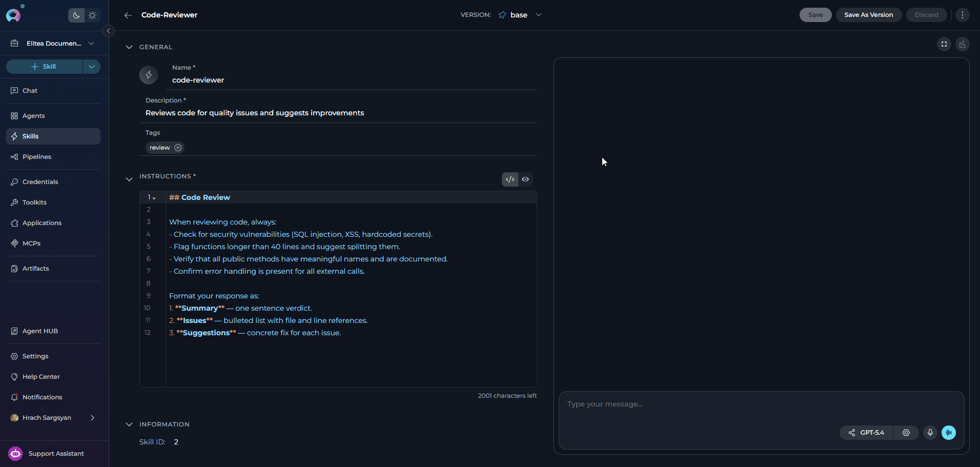Collapse the GENERAL section
Screen dimensions: 980x467
(x=129, y=47)
